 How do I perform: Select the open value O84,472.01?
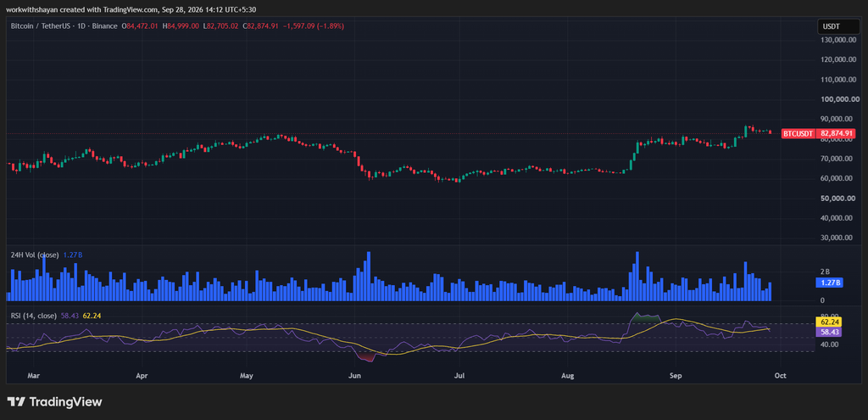pyautogui.click(x=141, y=26)
